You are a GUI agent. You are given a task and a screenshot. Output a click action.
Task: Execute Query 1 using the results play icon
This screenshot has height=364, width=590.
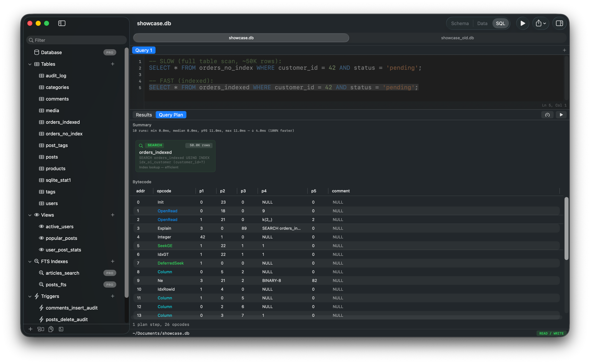point(561,115)
